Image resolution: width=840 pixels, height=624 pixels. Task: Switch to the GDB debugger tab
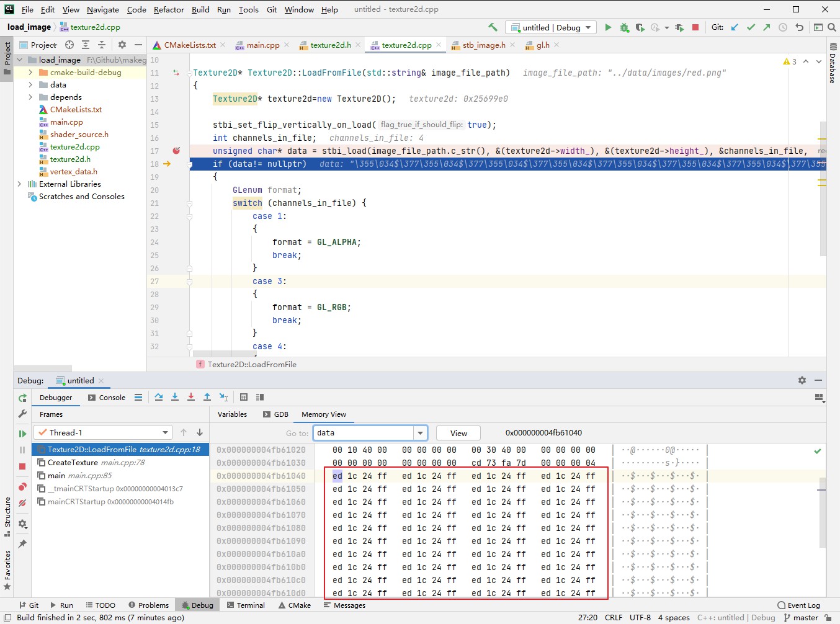point(275,414)
